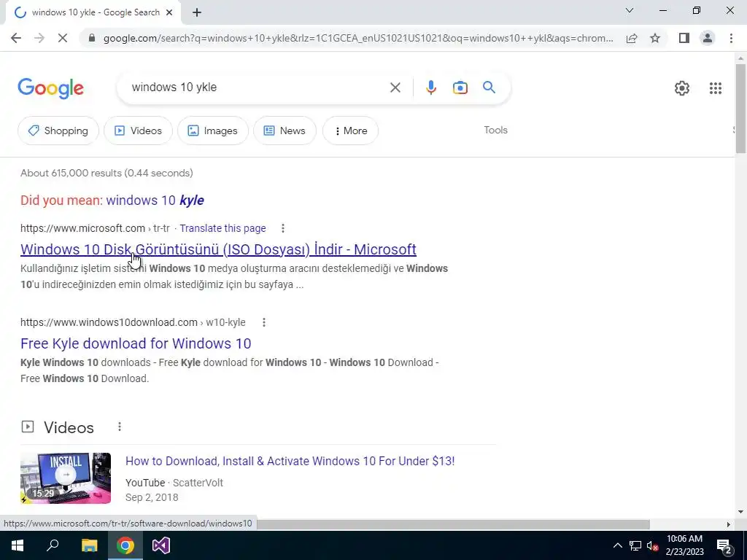Open options beside Videos heading
The height and width of the screenshot is (560, 747).
120,427
